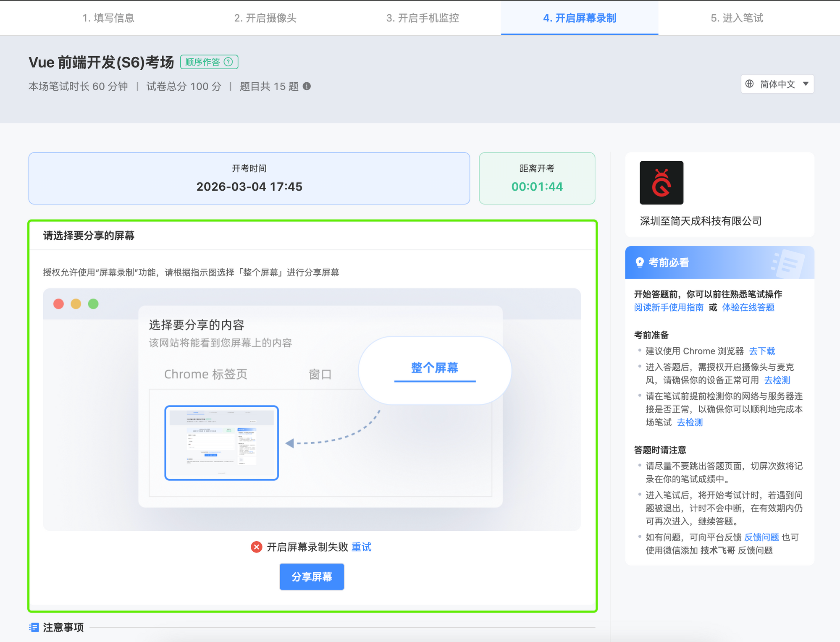Click 去下载 to download Chrome
The width and height of the screenshot is (840, 642).
[x=762, y=351]
